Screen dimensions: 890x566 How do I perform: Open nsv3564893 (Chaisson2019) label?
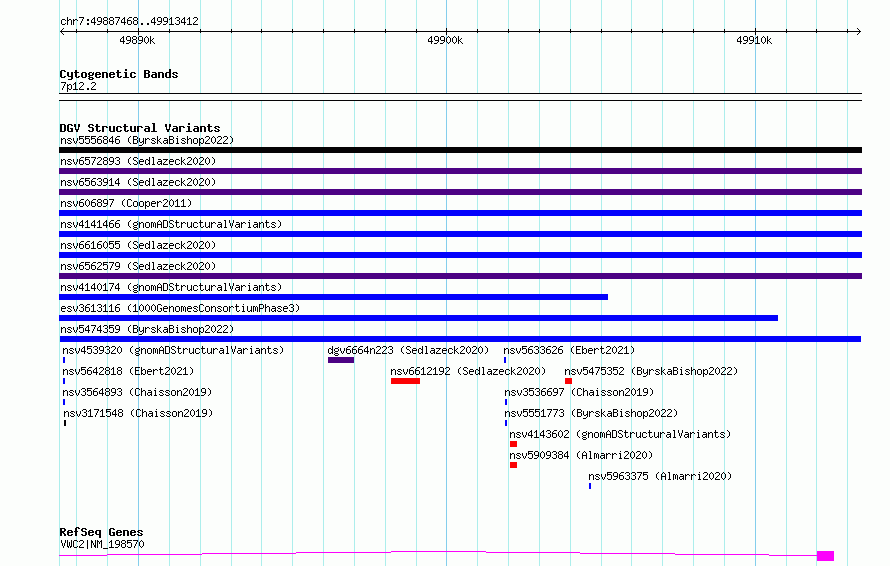137,392
